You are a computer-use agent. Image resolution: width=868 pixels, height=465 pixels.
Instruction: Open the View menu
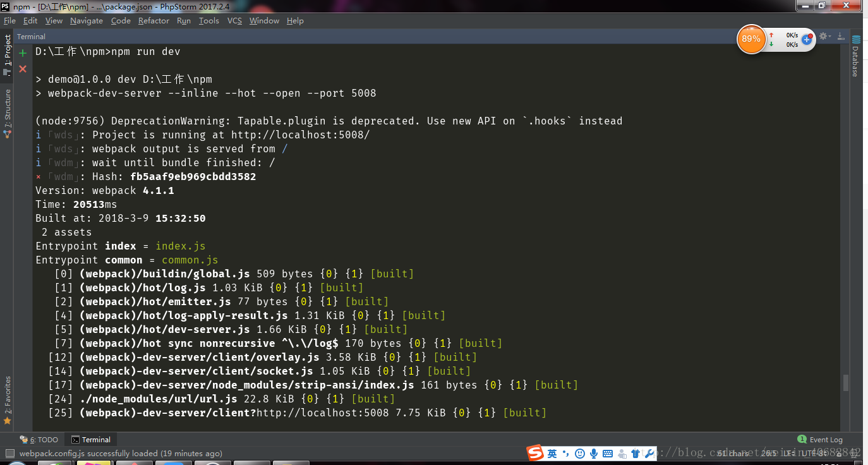pos(54,21)
